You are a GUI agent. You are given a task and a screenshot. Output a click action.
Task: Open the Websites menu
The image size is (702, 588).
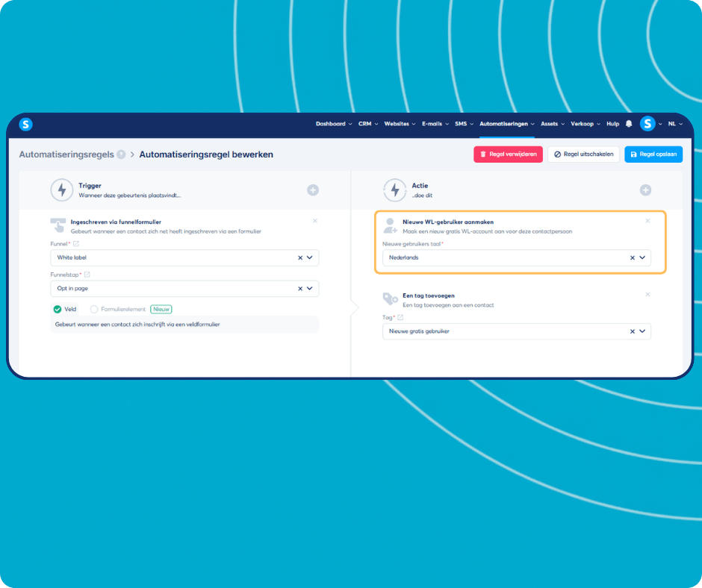click(x=400, y=124)
